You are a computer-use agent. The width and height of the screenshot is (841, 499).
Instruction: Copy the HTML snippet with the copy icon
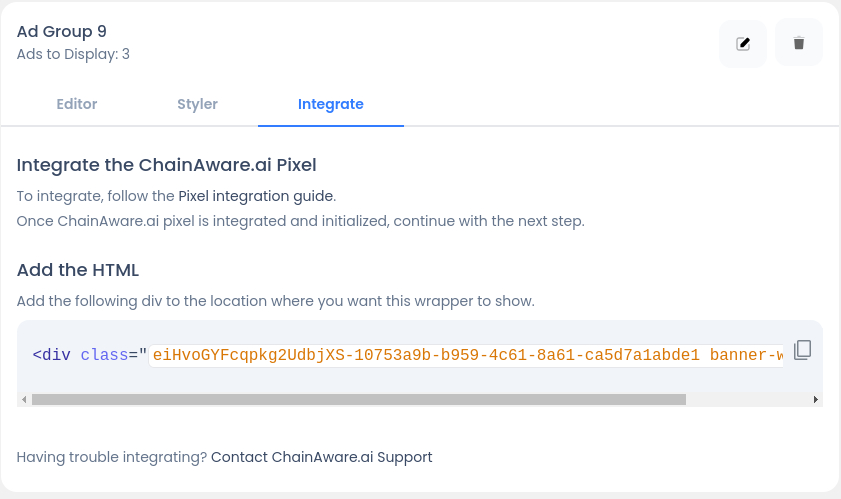tap(802, 350)
